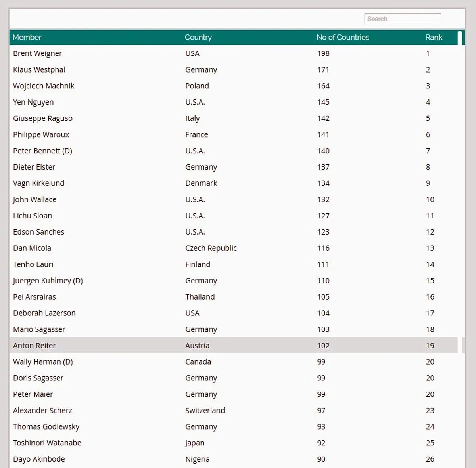Click the vertical scrollbar thumb beside Rank

[x=459, y=38]
